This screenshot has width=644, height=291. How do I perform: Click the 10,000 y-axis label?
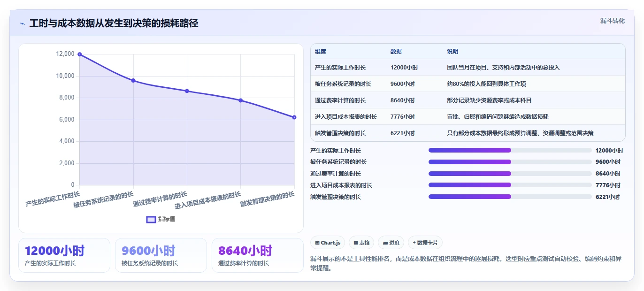[65, 76]
